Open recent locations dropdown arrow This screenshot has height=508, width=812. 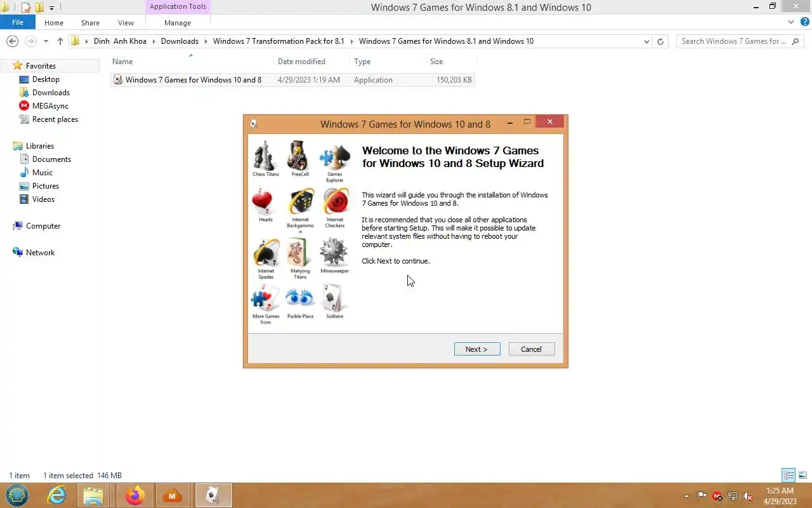(x=46, y=41)
